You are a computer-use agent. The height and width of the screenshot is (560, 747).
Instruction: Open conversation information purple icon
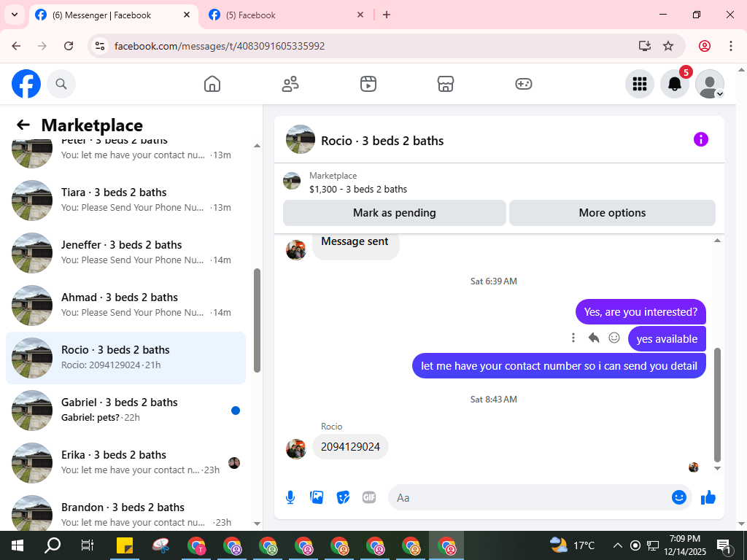pos(701,139)
